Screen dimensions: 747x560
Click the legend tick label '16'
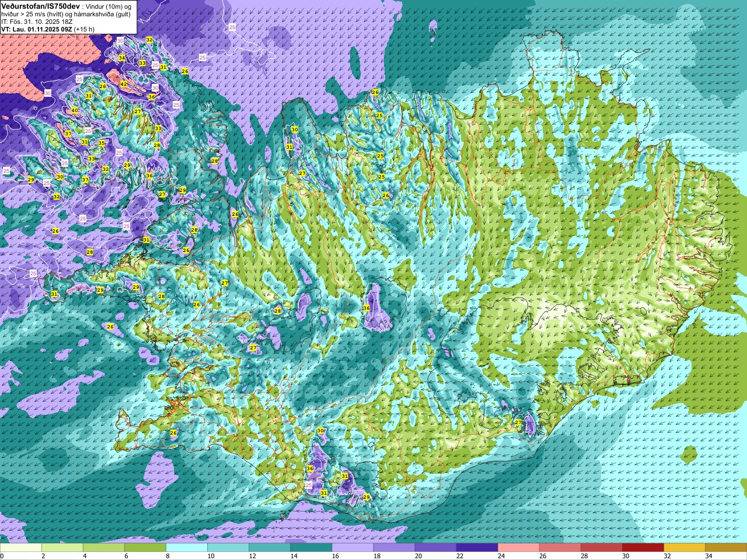(336, 556)
